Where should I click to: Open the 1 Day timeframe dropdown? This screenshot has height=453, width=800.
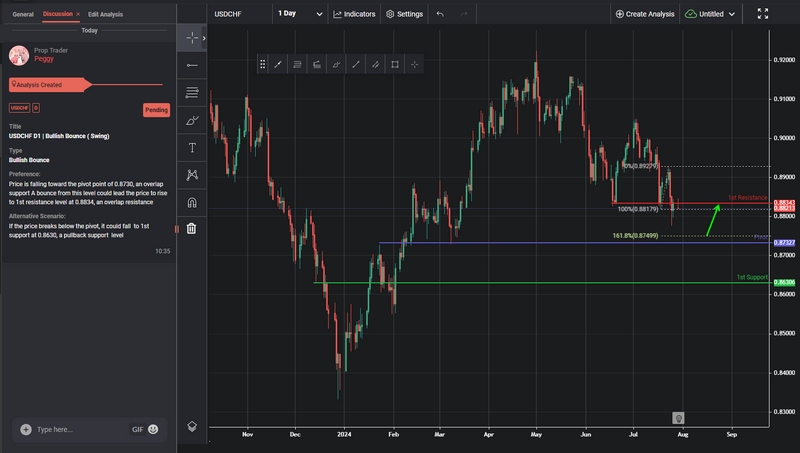300,14
